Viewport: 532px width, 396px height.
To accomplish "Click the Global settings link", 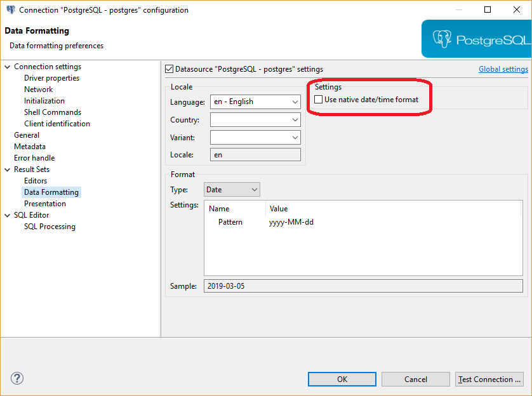I will coord(503,69).
